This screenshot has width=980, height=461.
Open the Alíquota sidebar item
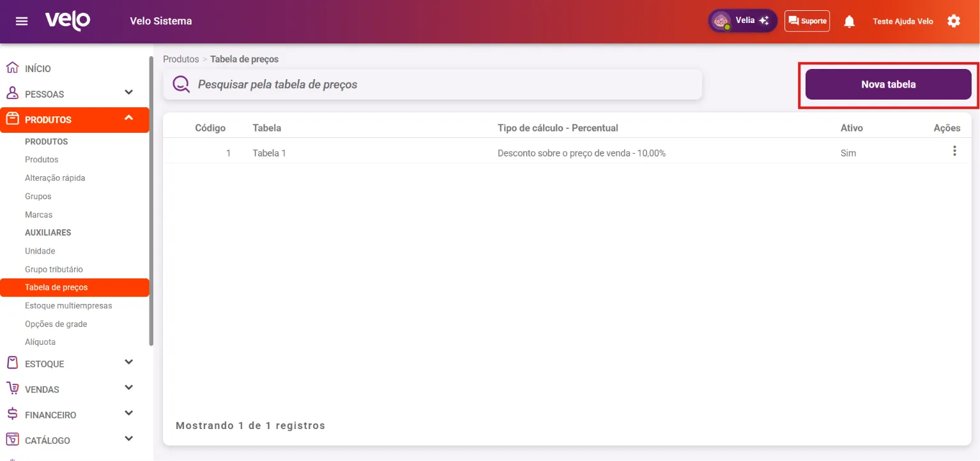[x=40, y=342]
